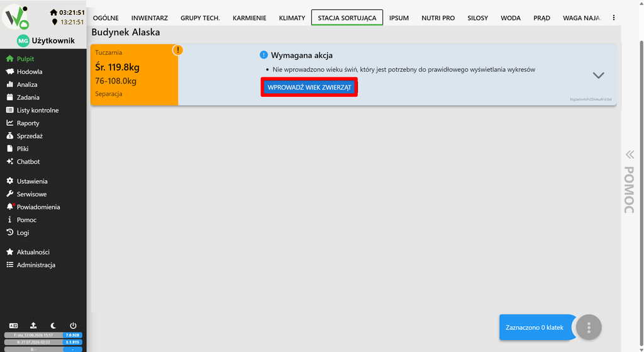Click the upload icon in the sidebar footer

pyautogui.click(x=33, y=326)
